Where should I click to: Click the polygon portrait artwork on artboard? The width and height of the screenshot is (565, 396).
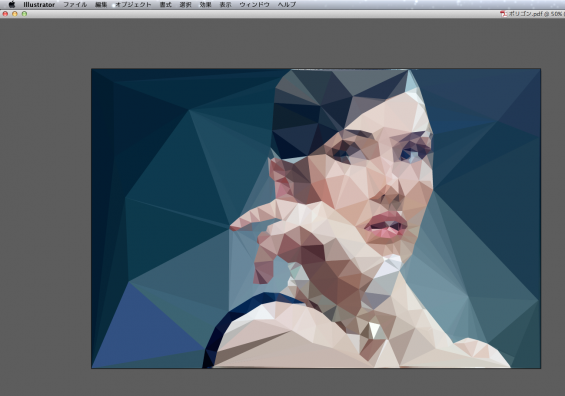click(x=316, y=218)
